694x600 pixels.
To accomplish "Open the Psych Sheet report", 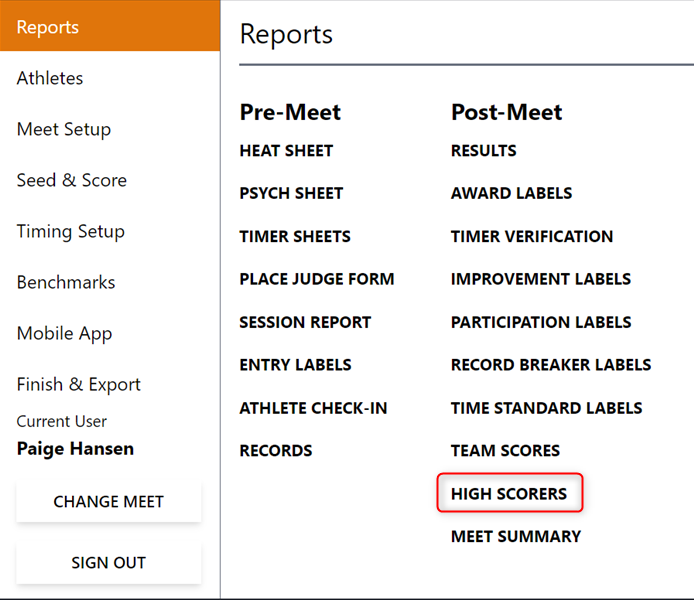I will (291, 193).
